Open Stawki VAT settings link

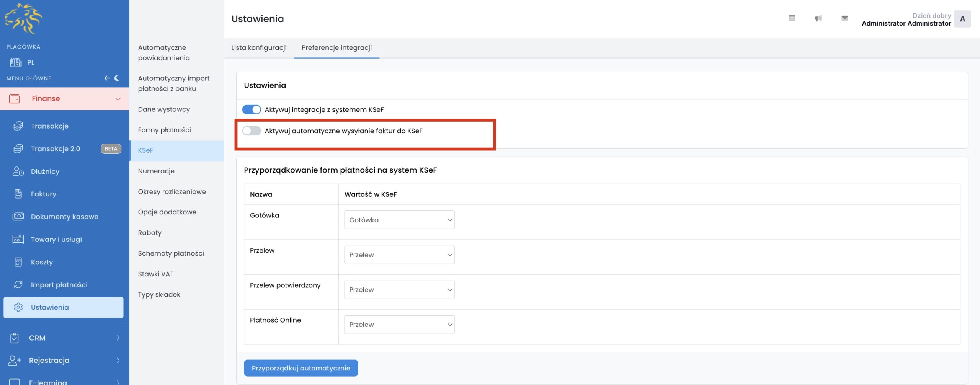coord(156,274)
